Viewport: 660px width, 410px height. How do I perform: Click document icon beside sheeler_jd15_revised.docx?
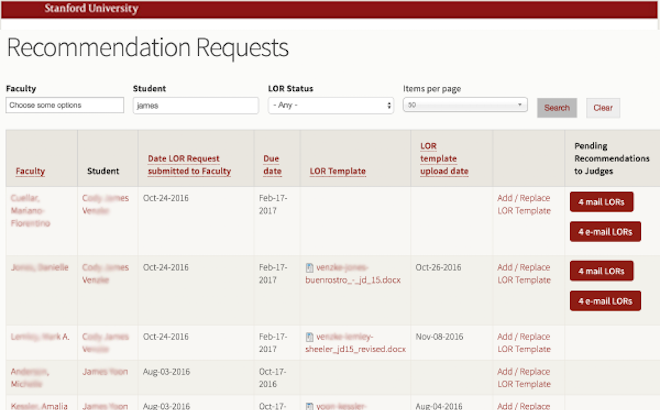point(309,337)
